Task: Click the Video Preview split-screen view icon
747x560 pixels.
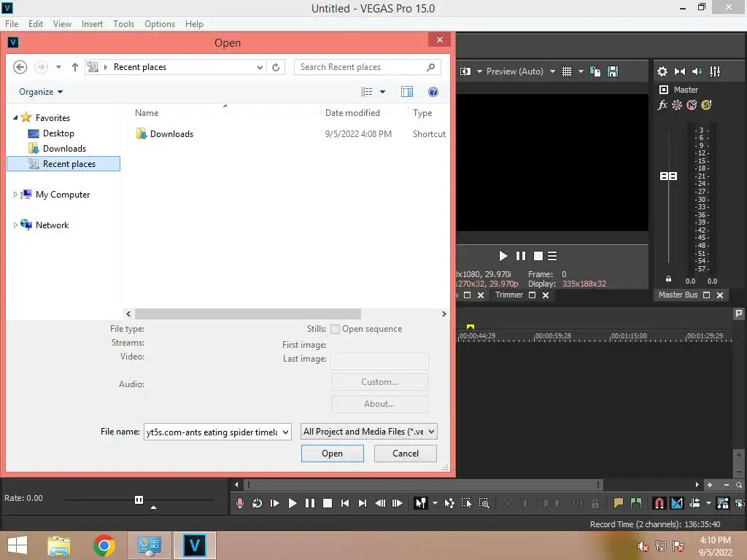Action: pos(465,71)
